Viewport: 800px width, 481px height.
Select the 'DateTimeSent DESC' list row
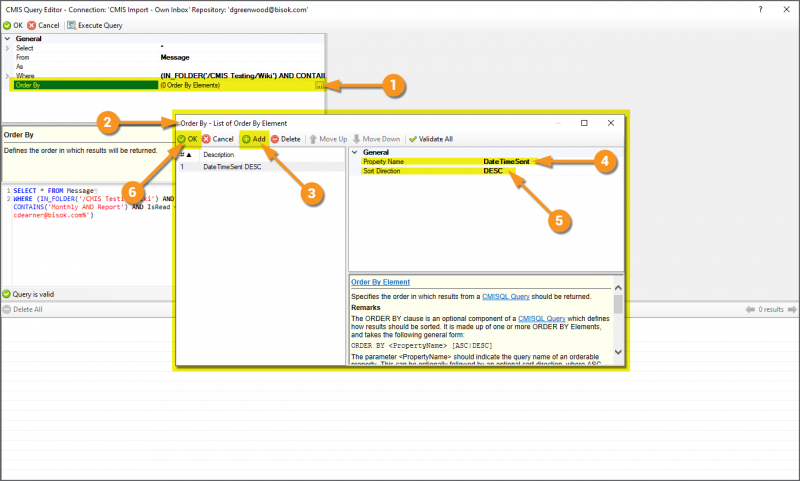pos(261,167)
